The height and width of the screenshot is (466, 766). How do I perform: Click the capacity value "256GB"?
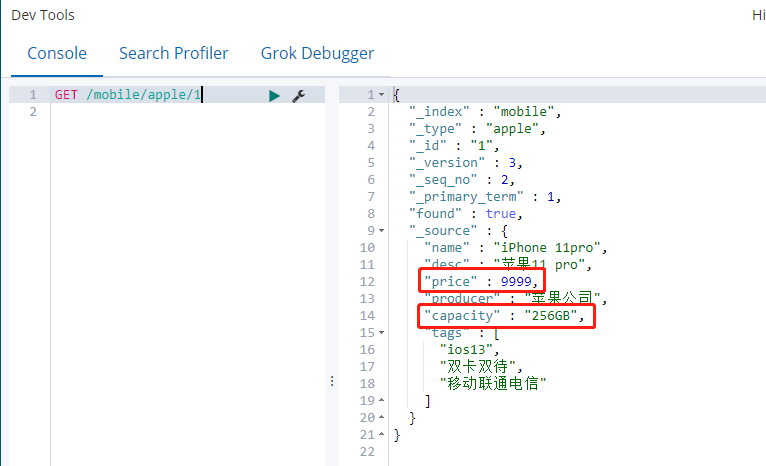click(551, 316)
